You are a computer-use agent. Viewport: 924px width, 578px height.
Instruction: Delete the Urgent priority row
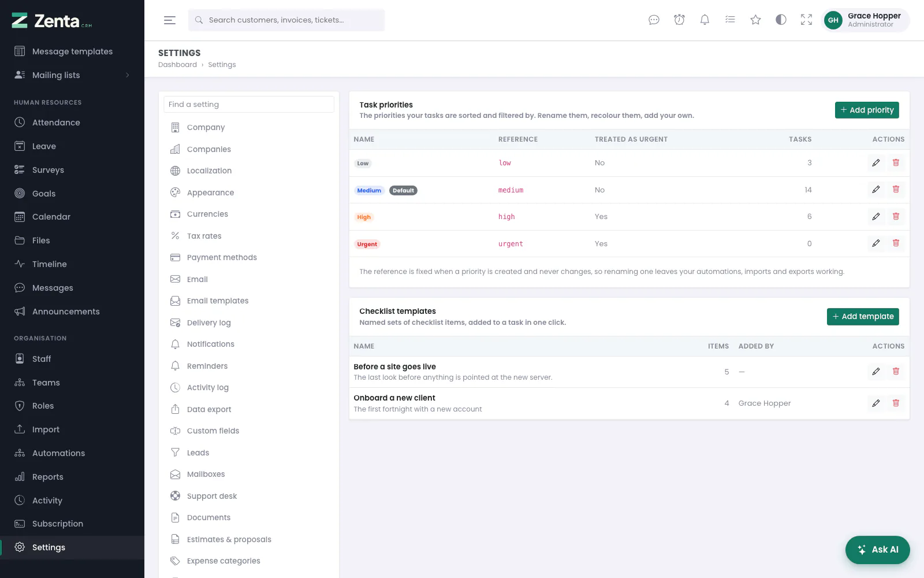click(x=896, y=243)
